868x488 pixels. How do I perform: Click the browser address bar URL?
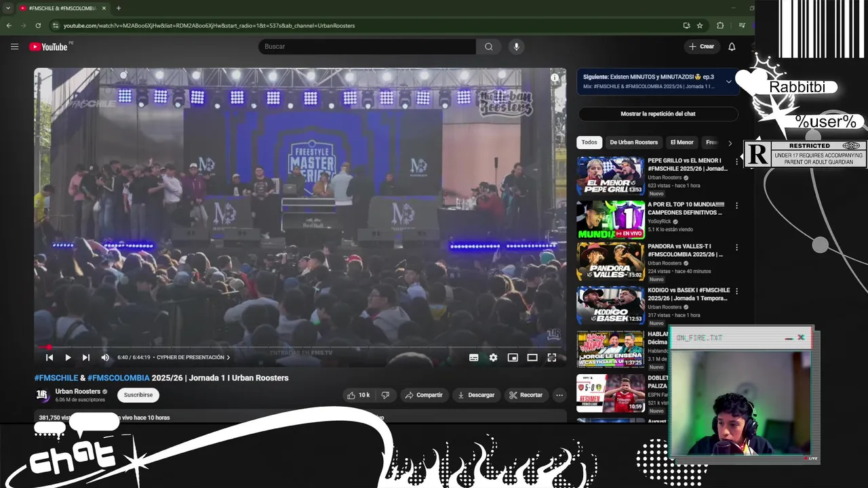click(209, 26)
